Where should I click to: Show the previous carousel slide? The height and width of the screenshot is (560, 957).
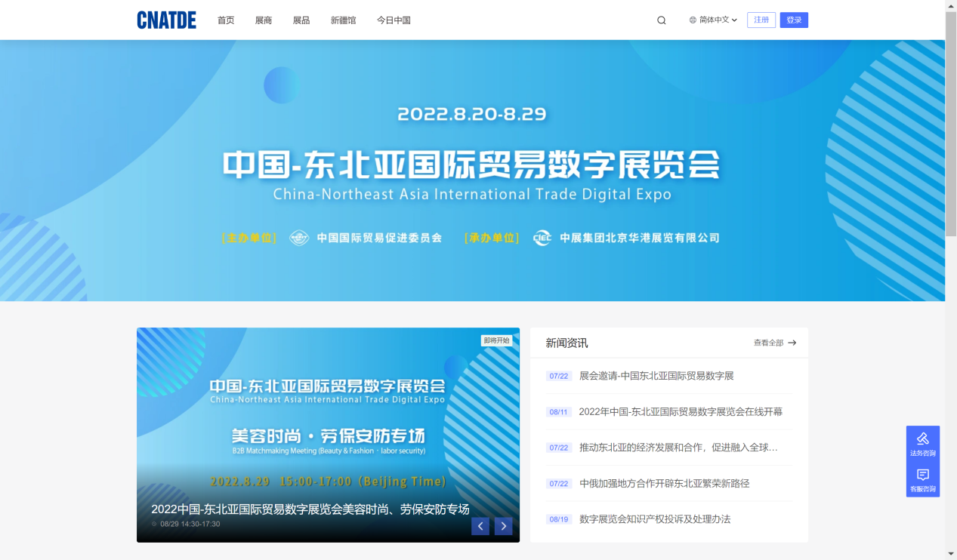[x=480, y=526]
